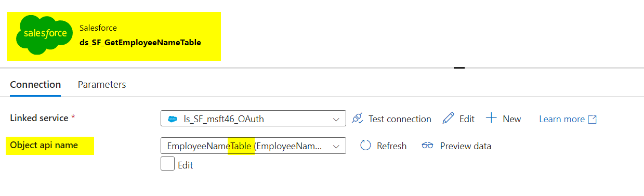The height and width of the screenshot is (196, 644).
Task: Click the Refresh button label
Action: [x=391, y=146]
